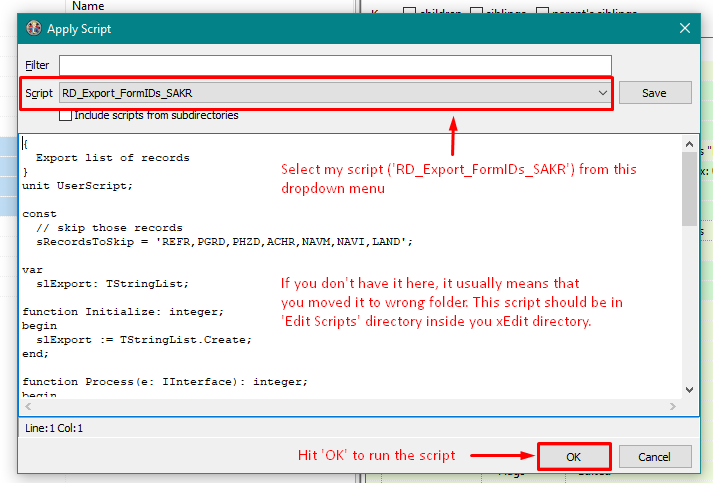Click the vertical scrollbar thumb in script editor

point(689,189)
